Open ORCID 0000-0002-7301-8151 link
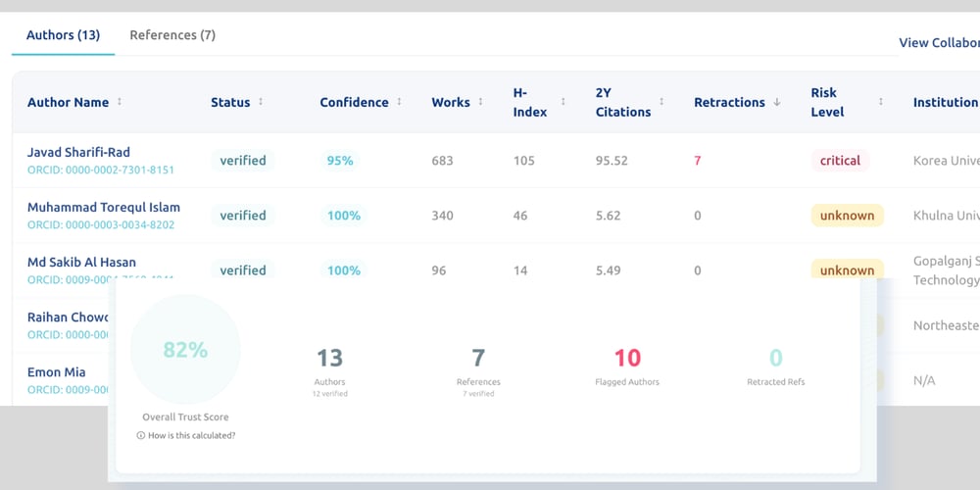Screen dimensions: 980x490 click(x=100, y=170)
